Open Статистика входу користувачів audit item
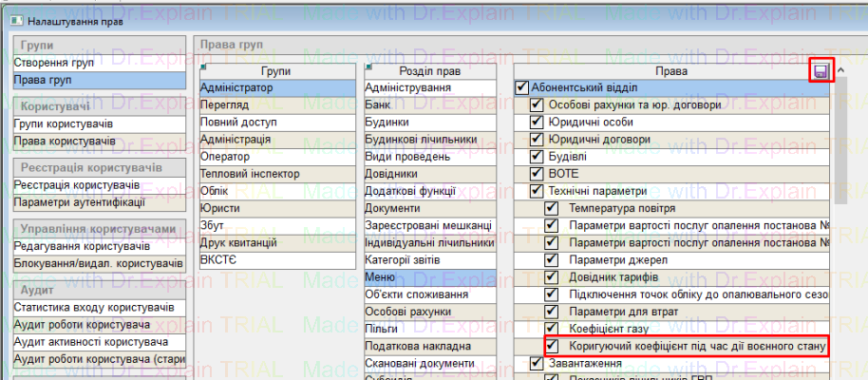 click(x=93, y=308)
